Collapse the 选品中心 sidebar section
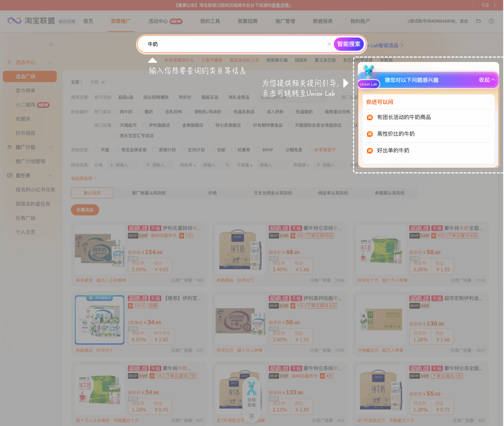Viewport: 504px width, 426px height. (50, 63)
